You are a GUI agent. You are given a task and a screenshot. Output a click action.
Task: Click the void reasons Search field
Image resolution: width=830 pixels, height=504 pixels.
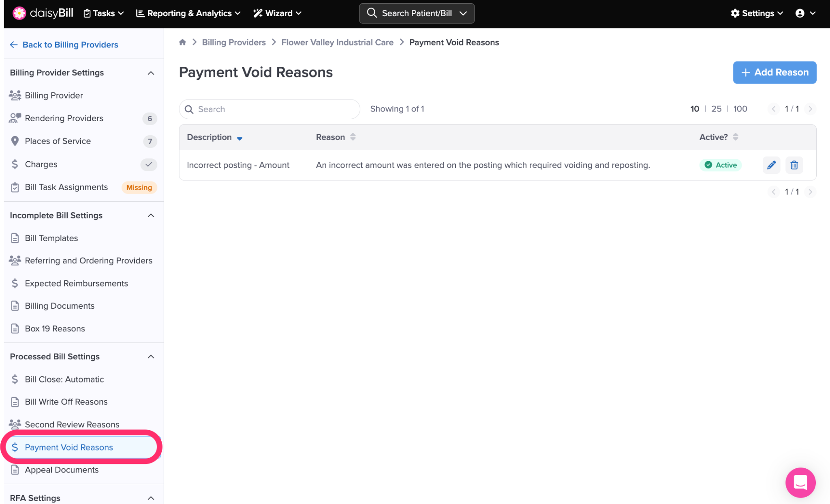click(270, 109)
